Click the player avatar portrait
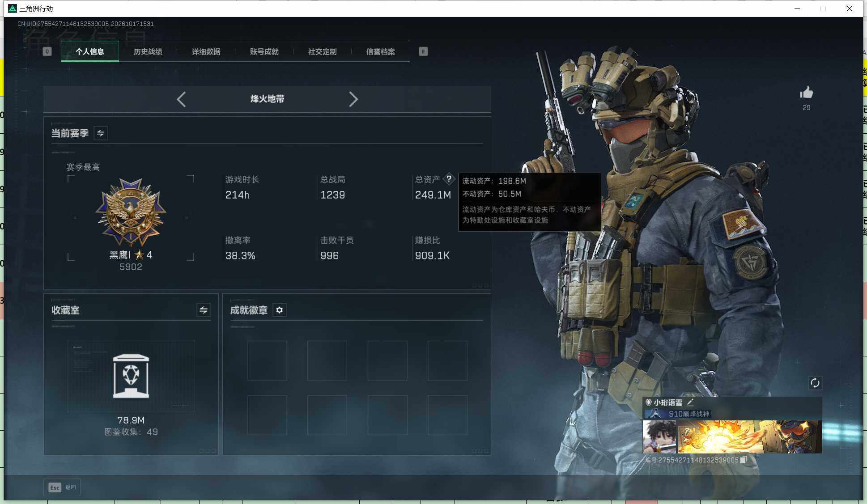 point(659,436)
